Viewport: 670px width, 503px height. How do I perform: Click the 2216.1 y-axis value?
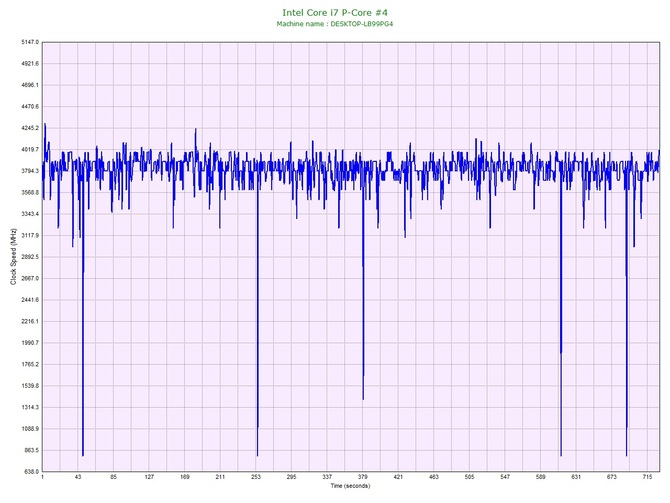click(x=30, y=321)
